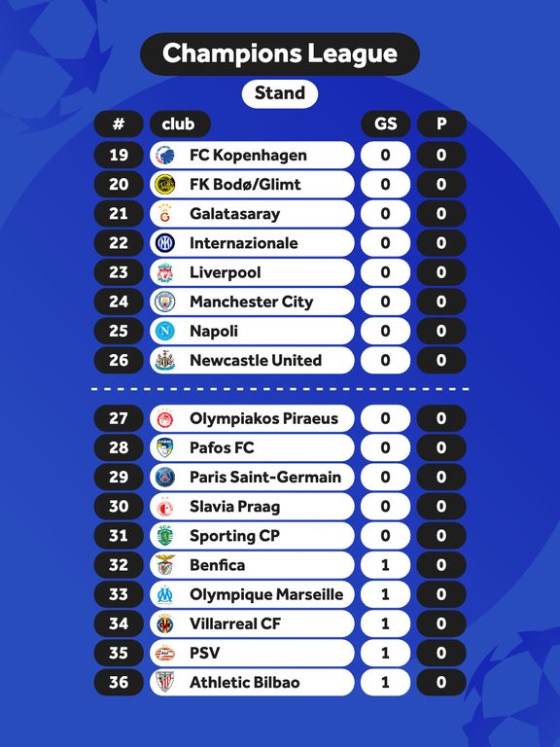Open the Stand tab pill
This screenshot has height=747, width=560.
click(x=280, y=93)
